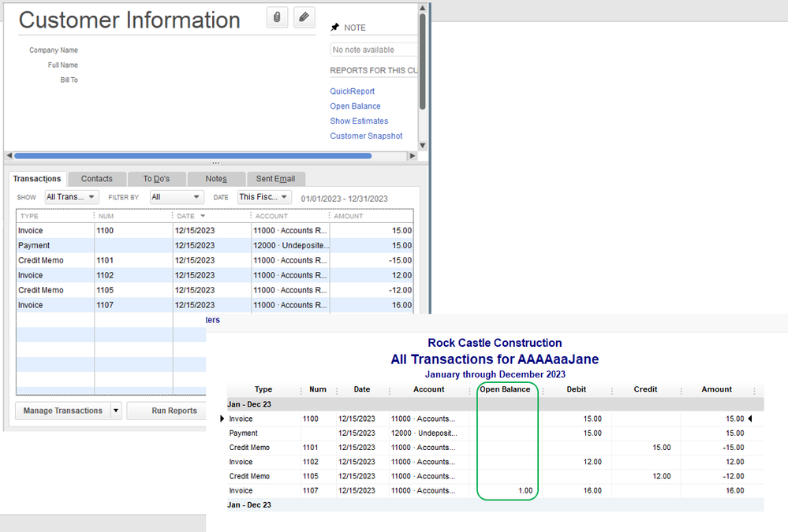
Task: Click the horizontal scrollbar right arrow
Action: pos(413,156)
